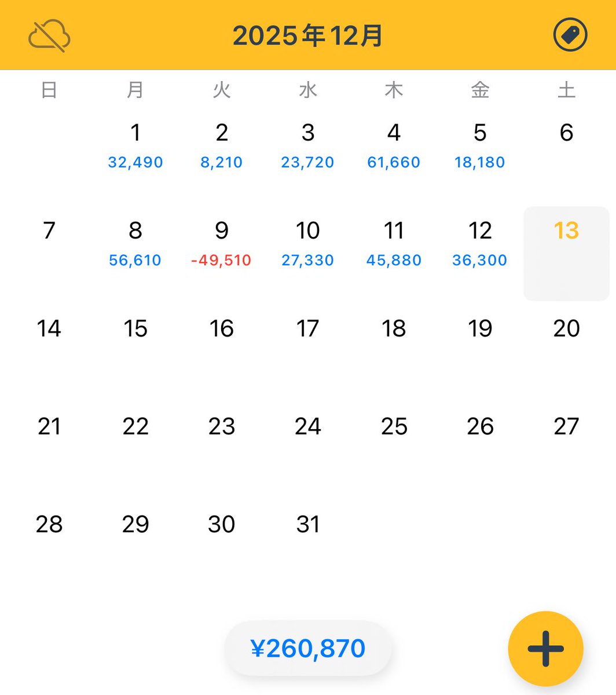This screenshot has height=695, width=616.
Task: Open the tag icon in header
Action: [570, 35]
